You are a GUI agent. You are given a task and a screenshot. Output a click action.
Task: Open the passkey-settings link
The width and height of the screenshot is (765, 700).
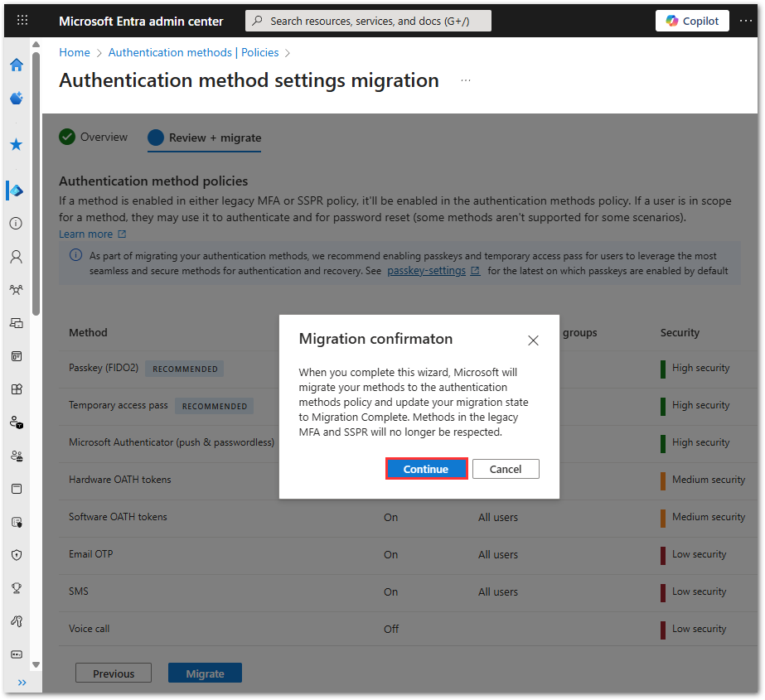coord(426,271)
